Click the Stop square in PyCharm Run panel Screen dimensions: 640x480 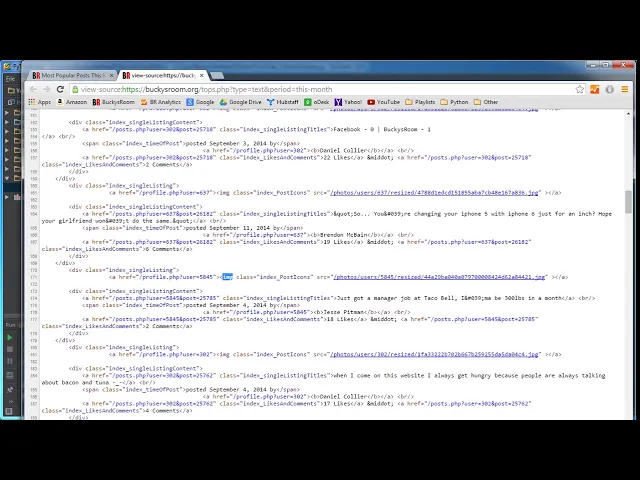[x=10, y=349]
